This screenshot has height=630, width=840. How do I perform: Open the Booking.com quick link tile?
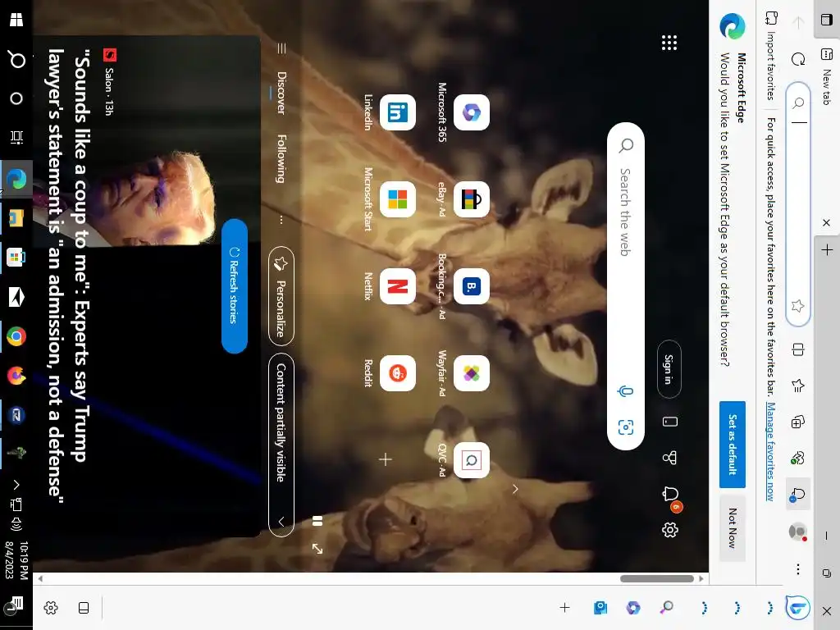[472, 286]
